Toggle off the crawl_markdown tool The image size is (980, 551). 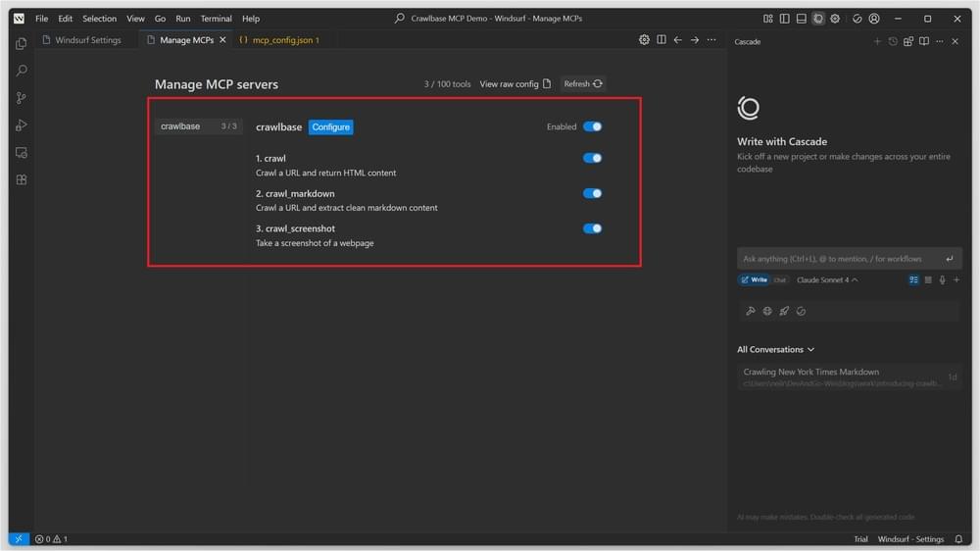tap(592, 193)
